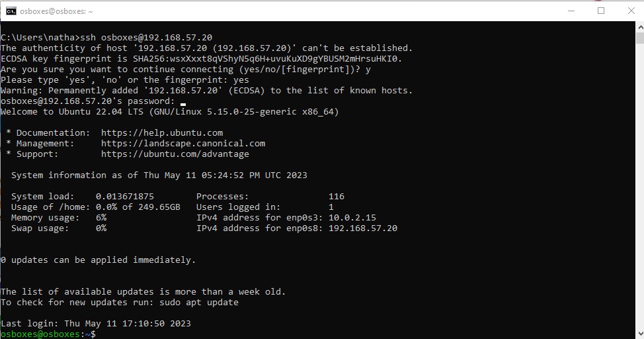Click the password prompt cursor

[183, 105]
